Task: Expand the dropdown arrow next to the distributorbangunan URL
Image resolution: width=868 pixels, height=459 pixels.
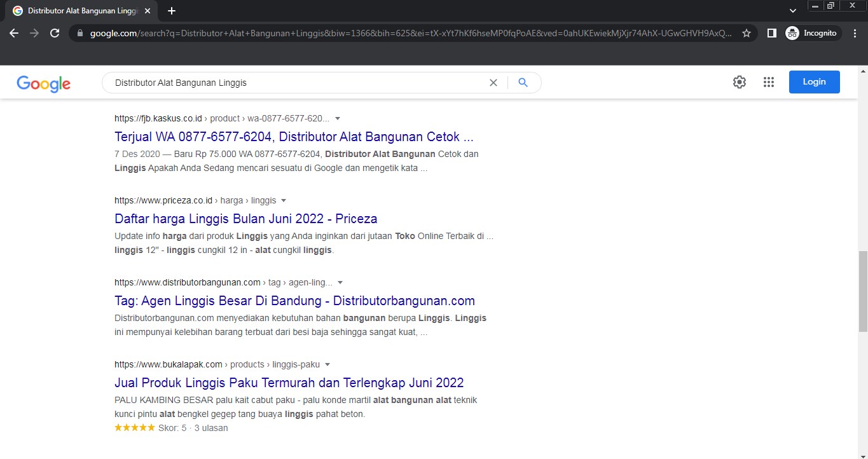Action: 340,283
